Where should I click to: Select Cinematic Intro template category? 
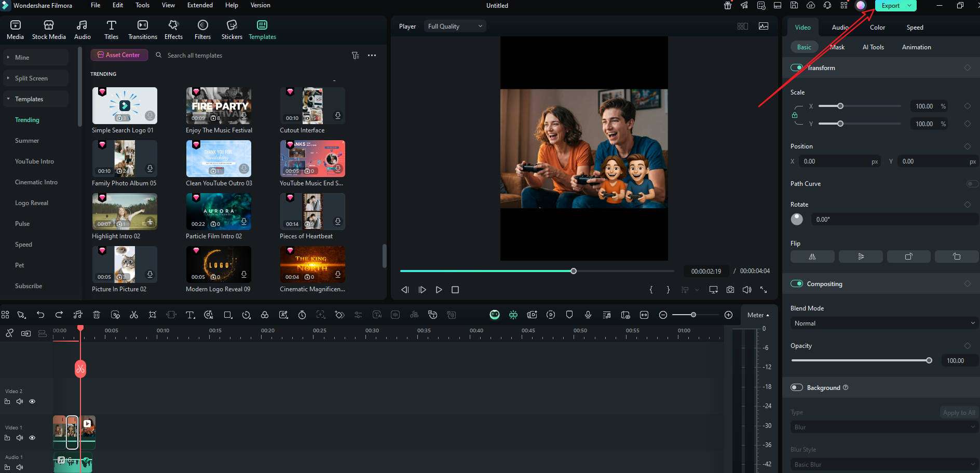click(x=36, y=182)
